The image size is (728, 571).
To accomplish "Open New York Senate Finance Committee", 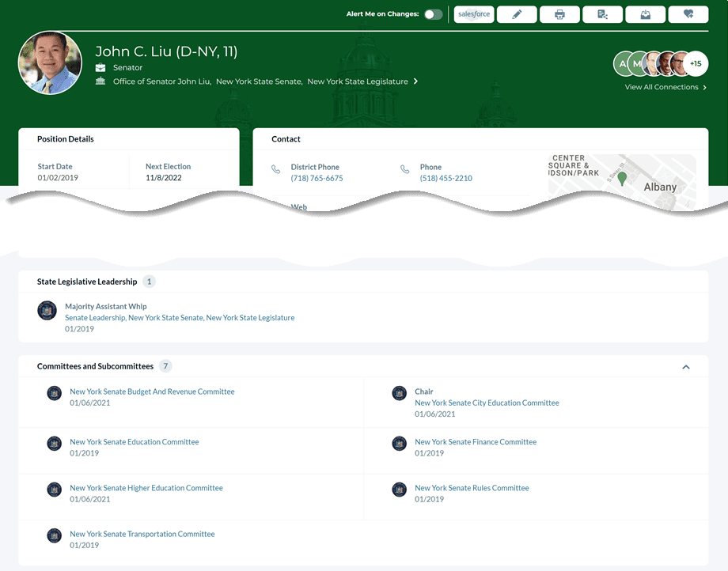I will point(476,442).
